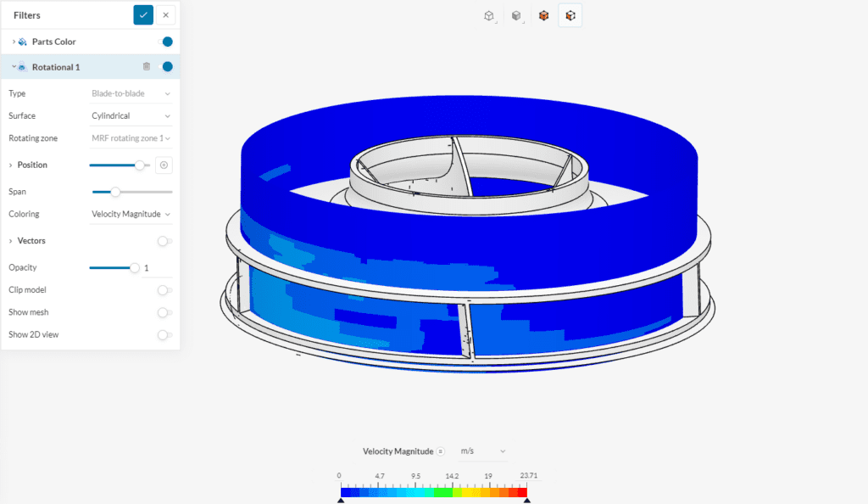Click the Position target reset icon
Viewport: 868px width, 504px height.
tap(164, 165)
